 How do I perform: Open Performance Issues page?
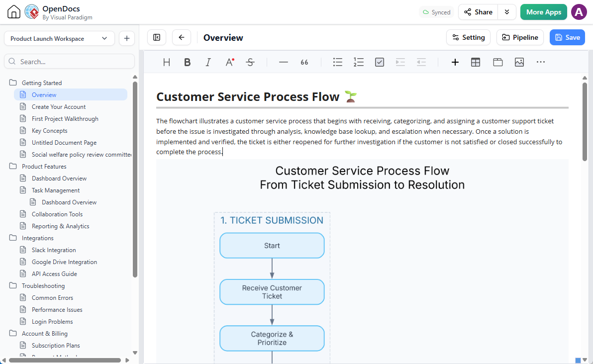[x=57, y=310]
